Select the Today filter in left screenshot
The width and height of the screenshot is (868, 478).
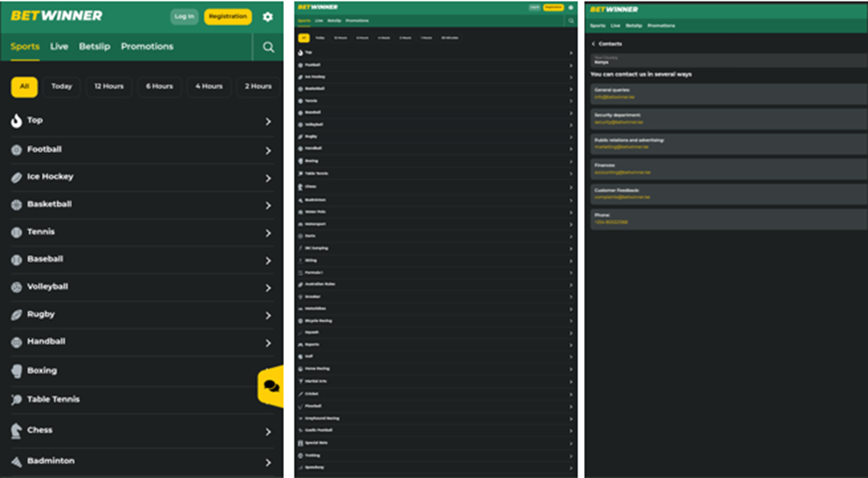tap(61, 87)
